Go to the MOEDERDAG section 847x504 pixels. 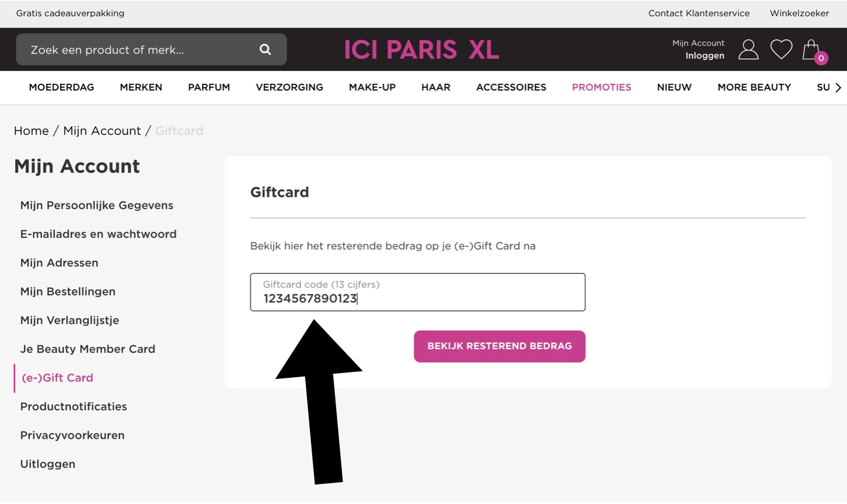[x=61, y=87]
